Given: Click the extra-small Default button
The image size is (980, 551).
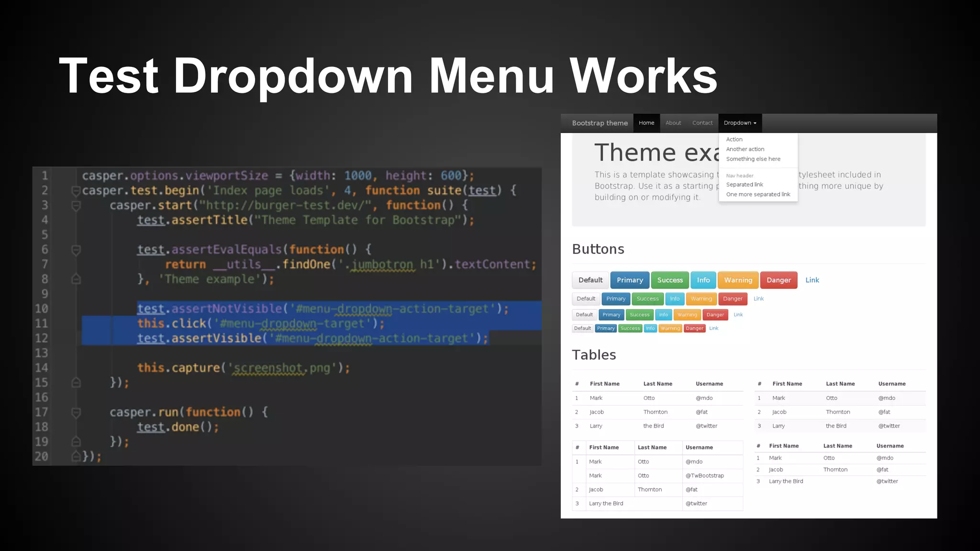Looking at the screenshot, I should 582,328.
